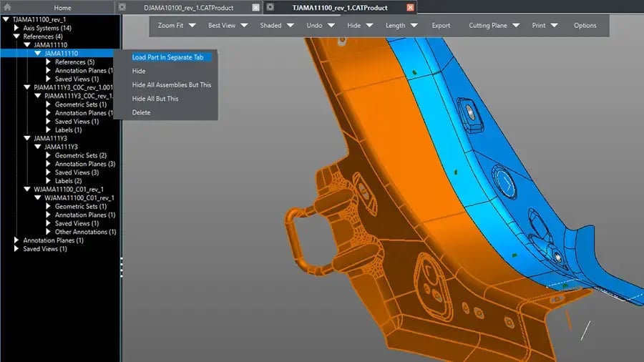
Task: Go to the Home tab icon
Action: click(x=7, y=7)
